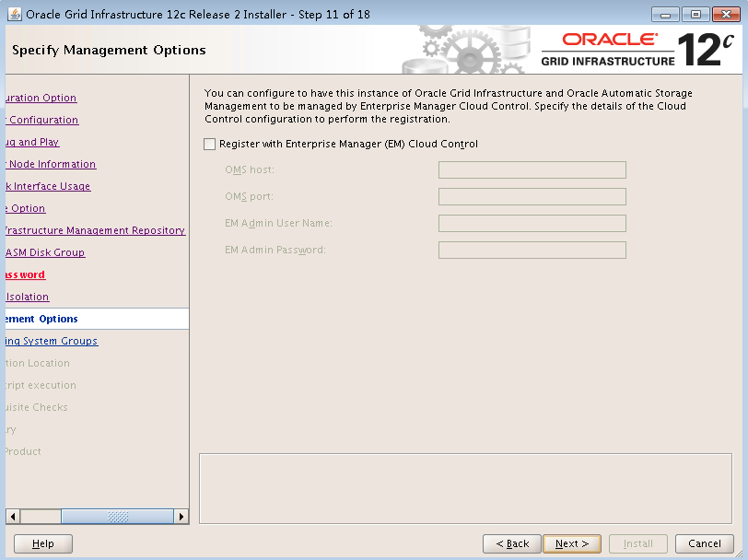Click the OMS host input field
This screenshot has height=560, width=748.
pos(532,169)
